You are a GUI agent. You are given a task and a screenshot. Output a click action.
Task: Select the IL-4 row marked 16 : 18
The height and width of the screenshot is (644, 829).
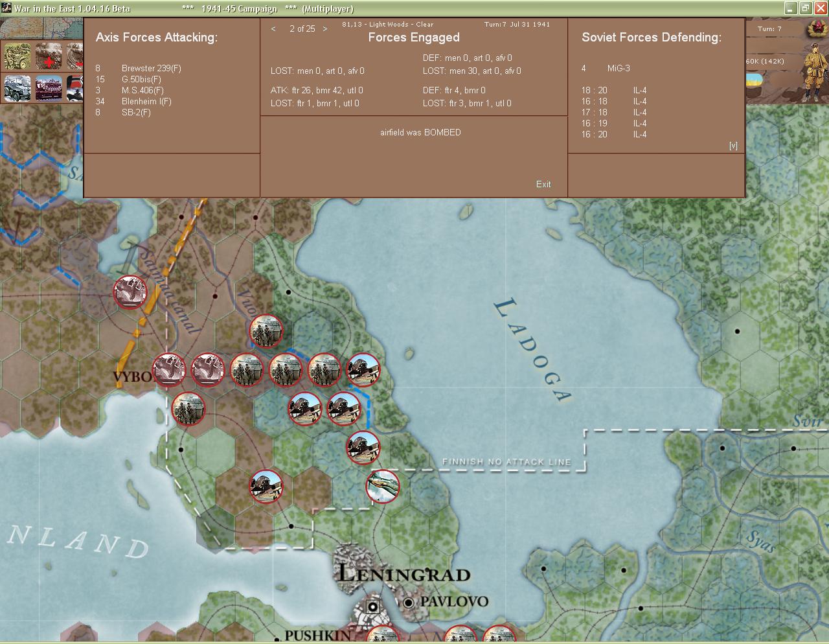(614, 101)
